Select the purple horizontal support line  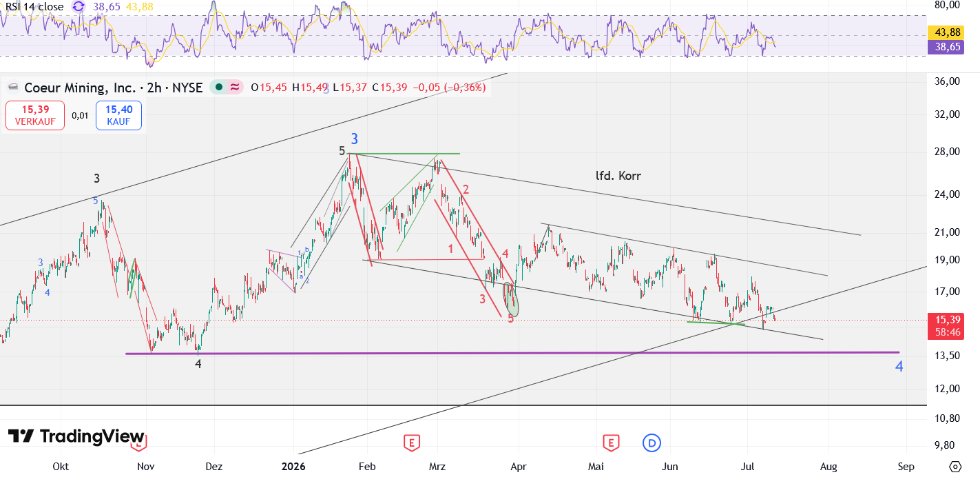(x=512, y=353)
